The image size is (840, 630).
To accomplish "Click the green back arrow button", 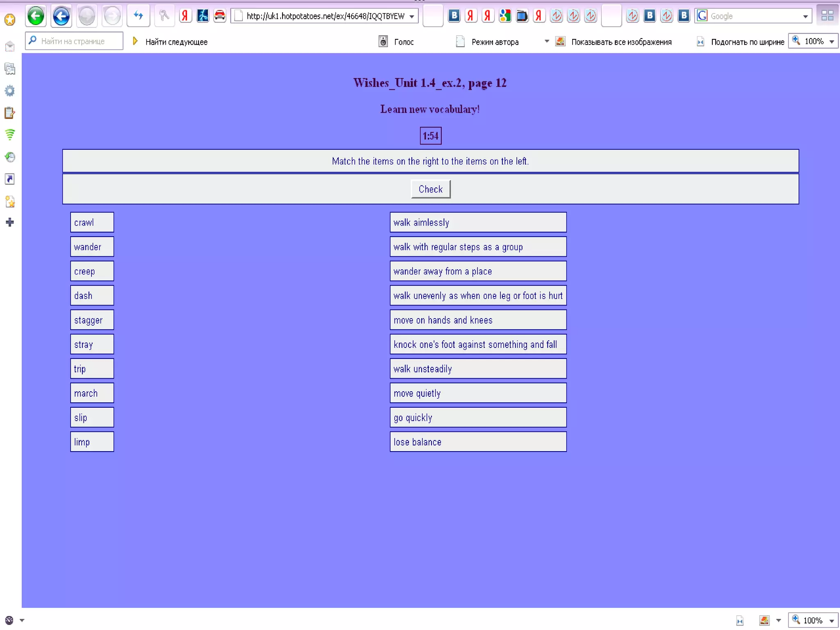I will [36, 16].
